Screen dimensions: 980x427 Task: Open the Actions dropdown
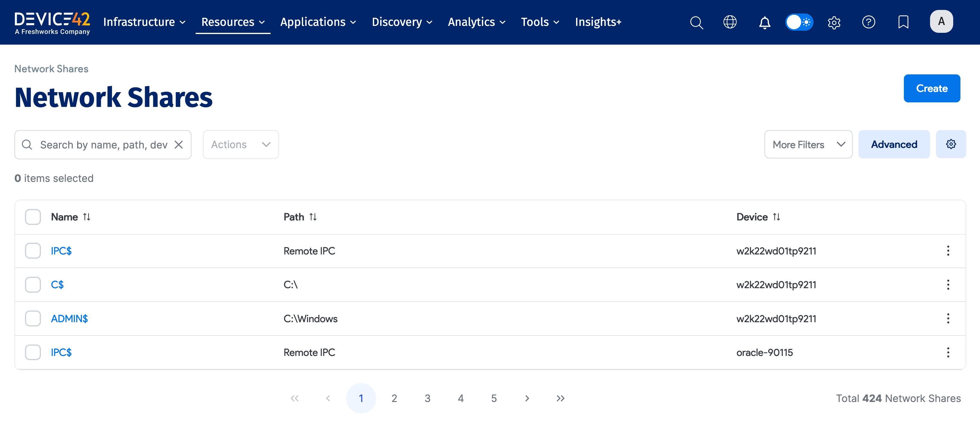[240, 145]
